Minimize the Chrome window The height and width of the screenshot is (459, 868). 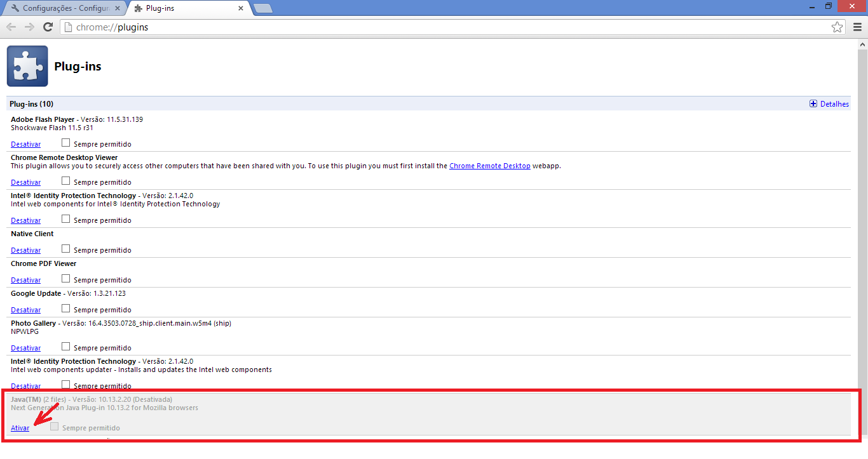click(813, 6)
